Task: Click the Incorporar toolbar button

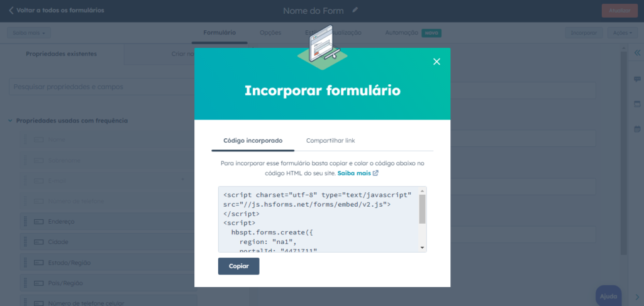Action: click(584, 33)
